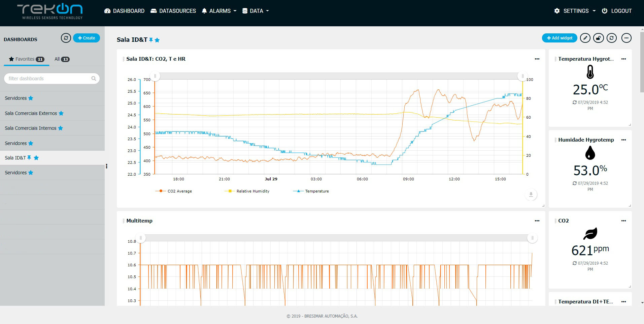Screen dimensions: 644x324
Task: Click the Multitemp widget title
Action: [139, 221]
